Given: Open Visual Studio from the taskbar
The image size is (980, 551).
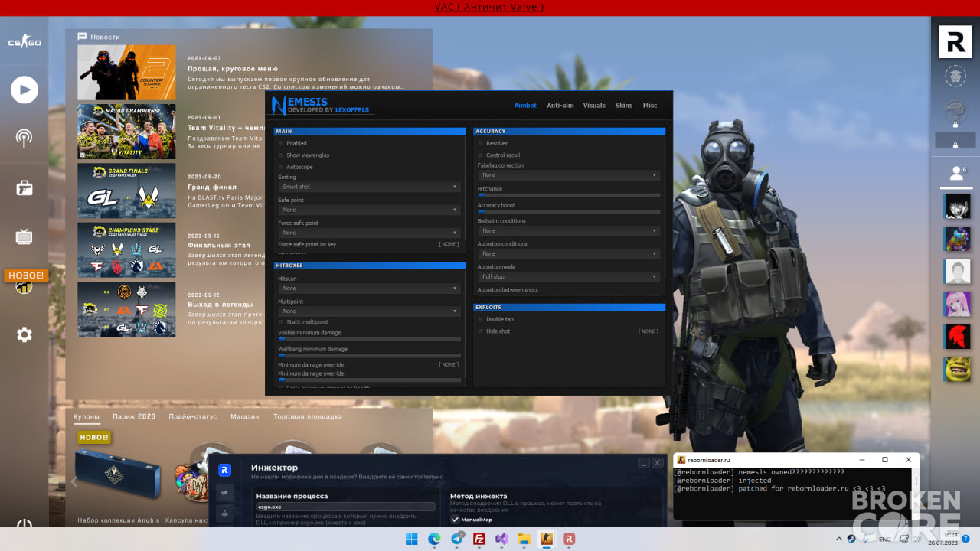Looking at the screenshot, I should (501, 539).
